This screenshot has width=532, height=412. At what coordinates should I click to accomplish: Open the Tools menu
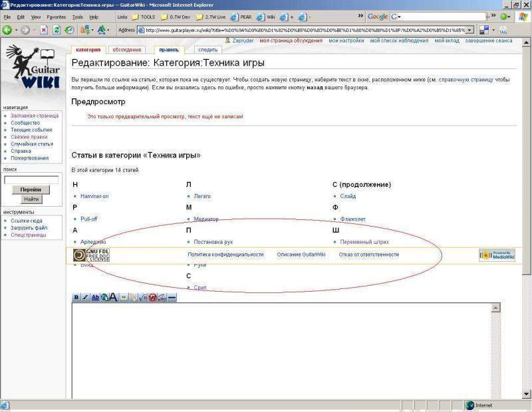[77, 17]
